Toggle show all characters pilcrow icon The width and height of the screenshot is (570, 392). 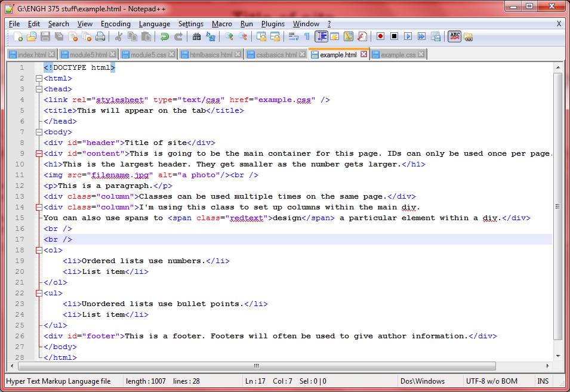[x=307, y=36]
